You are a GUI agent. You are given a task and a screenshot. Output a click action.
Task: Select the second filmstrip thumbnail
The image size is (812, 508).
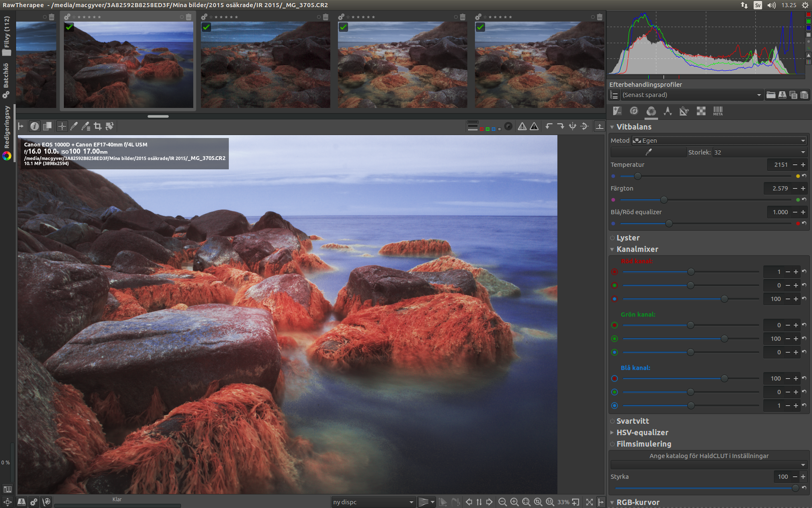128,65
